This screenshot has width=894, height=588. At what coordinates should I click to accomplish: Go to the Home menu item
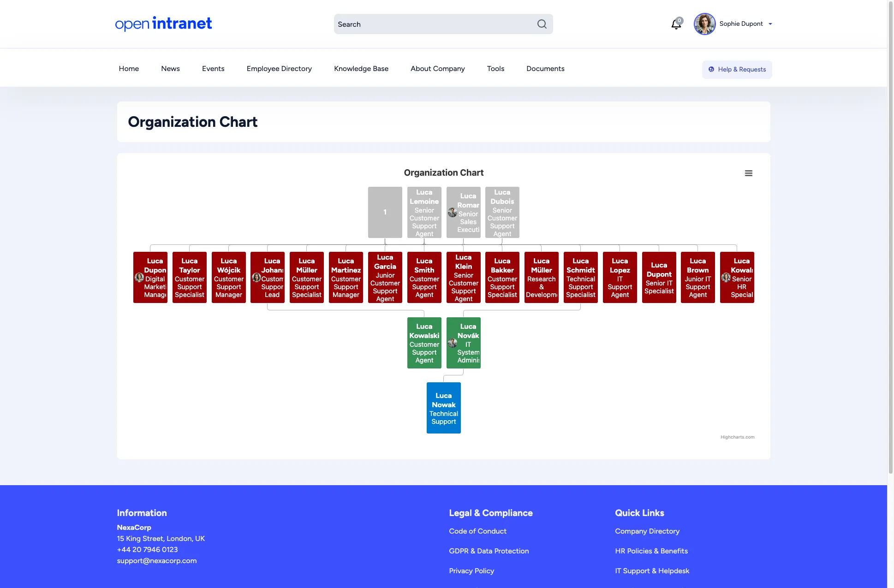tap(129, 69)
